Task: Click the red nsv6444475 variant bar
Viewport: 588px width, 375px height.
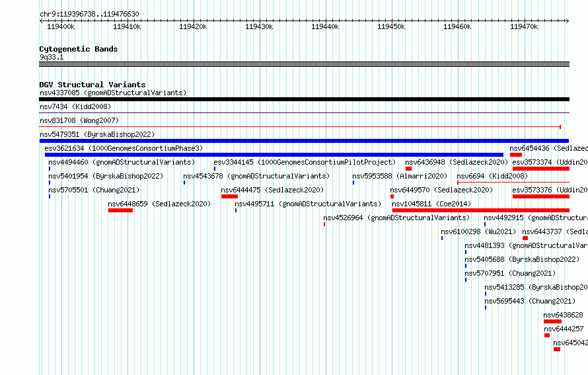Action: (229, 196)
